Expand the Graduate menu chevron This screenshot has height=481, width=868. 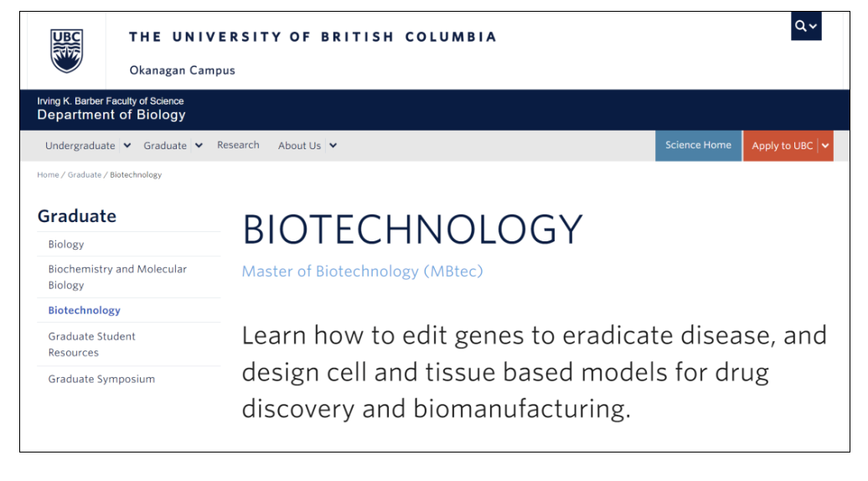pos(199,145)
